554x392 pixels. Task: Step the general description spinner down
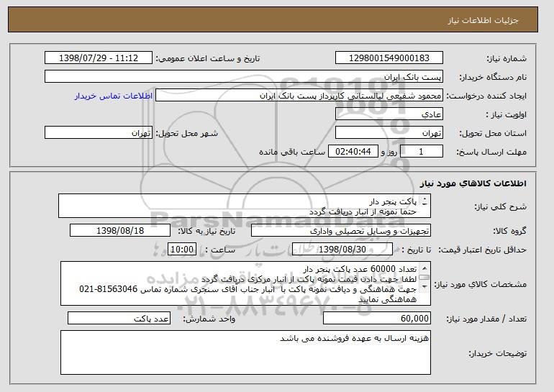point(424,203)
